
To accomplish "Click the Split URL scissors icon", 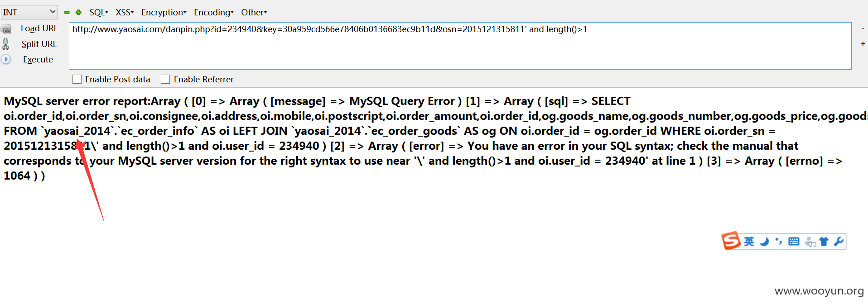I will click(x=5, y=44).
